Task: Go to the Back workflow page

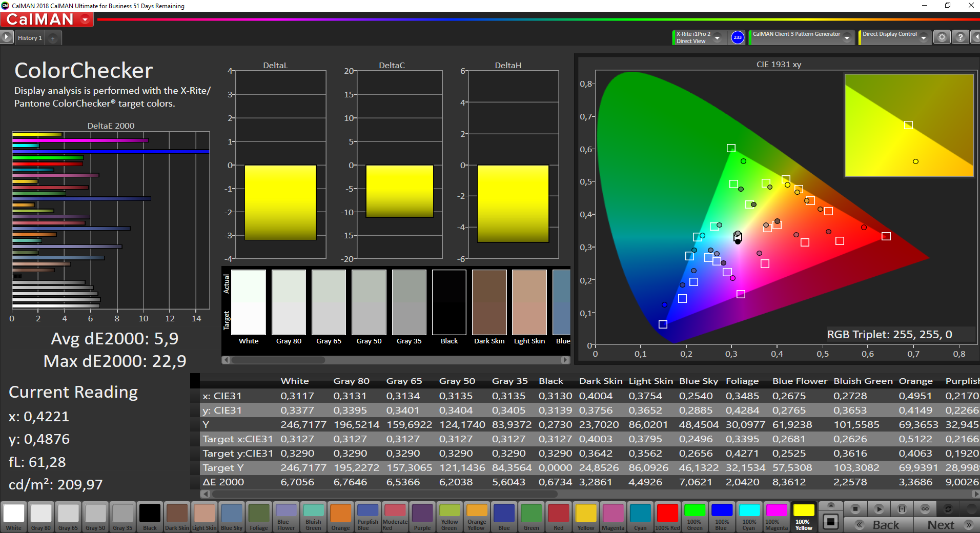Action: tap(879, 525)
